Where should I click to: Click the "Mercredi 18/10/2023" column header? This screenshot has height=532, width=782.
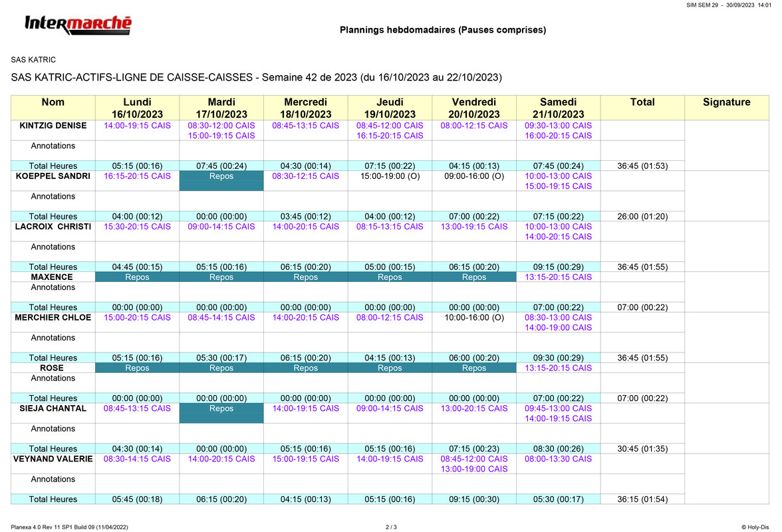306,108
